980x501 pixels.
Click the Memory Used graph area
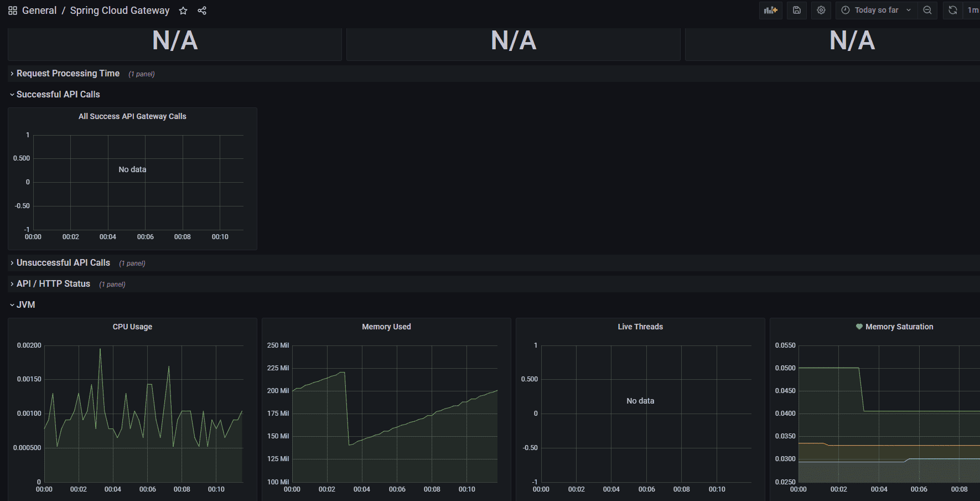395,414
